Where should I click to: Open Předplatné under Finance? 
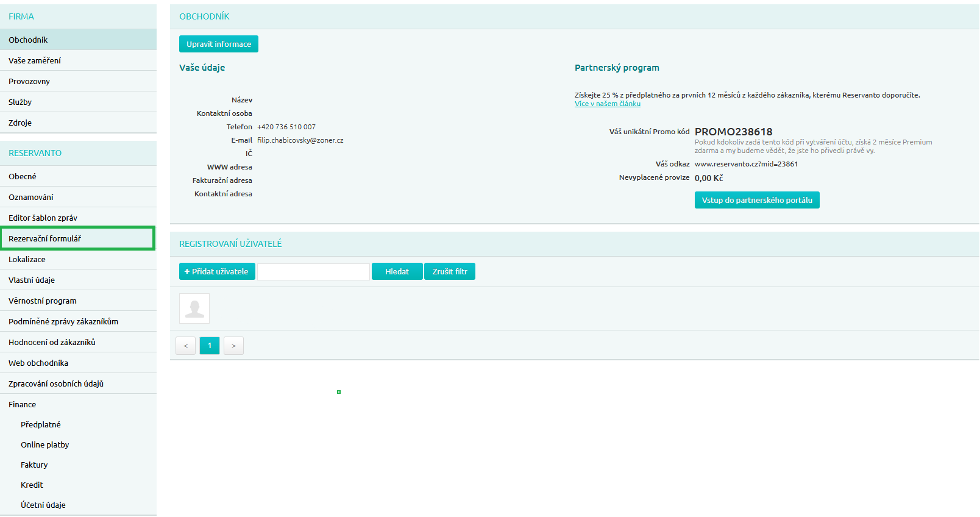[x=41, y=424]
